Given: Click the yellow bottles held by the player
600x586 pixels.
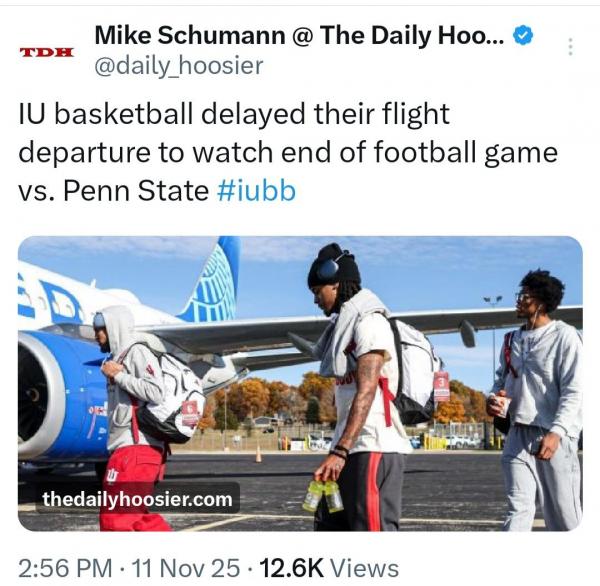Looking at the screenshot, I should click(x=322, y=495).
